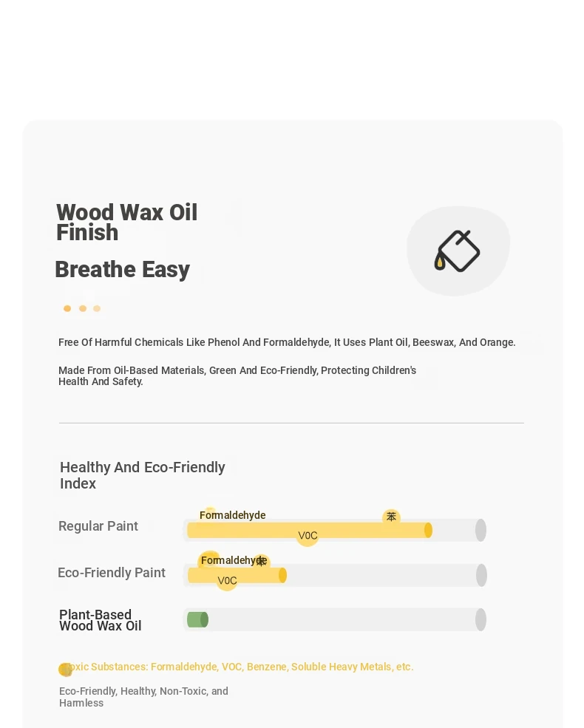
Task: Click the VOC bubble under Eco-Friendly Paint bar
Action: point(227,580)
